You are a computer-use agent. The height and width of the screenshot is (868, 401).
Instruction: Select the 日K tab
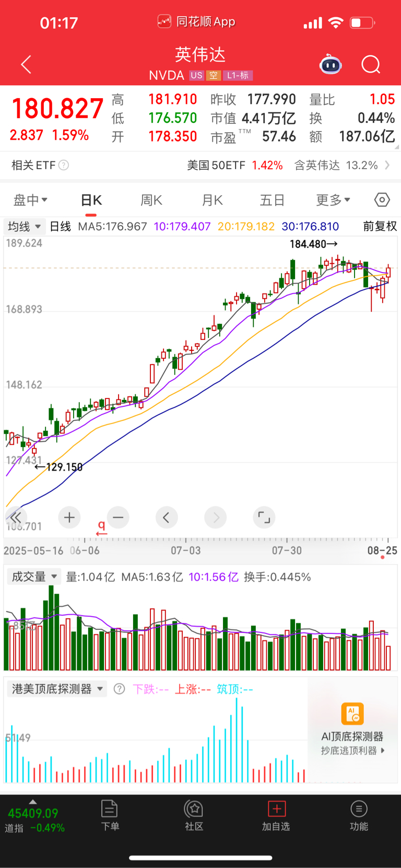91,200
